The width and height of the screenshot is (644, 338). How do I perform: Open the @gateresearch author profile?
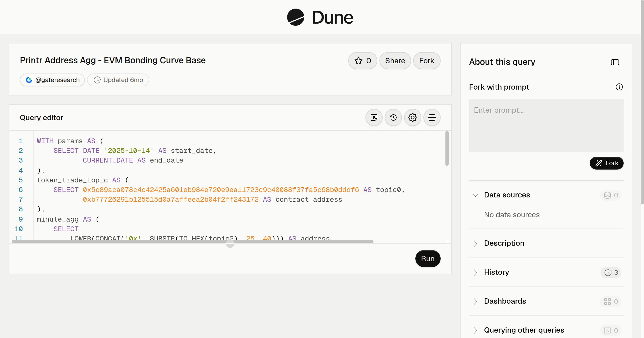coord(52,80)
